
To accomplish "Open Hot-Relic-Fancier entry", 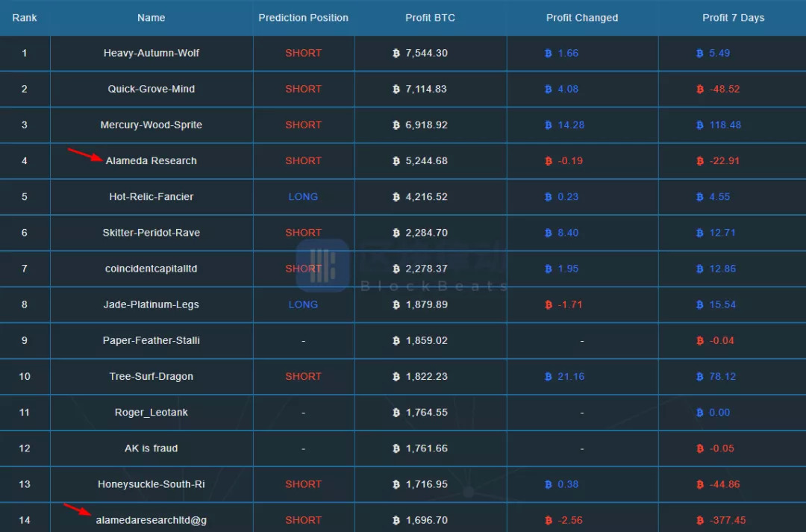I will coord(151,197).
